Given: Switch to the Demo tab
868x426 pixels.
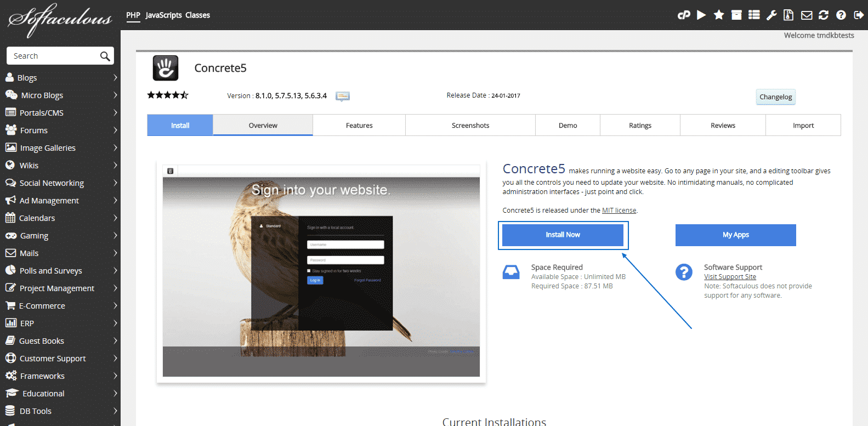Looking at the screenshot, I should coord(568,126).
